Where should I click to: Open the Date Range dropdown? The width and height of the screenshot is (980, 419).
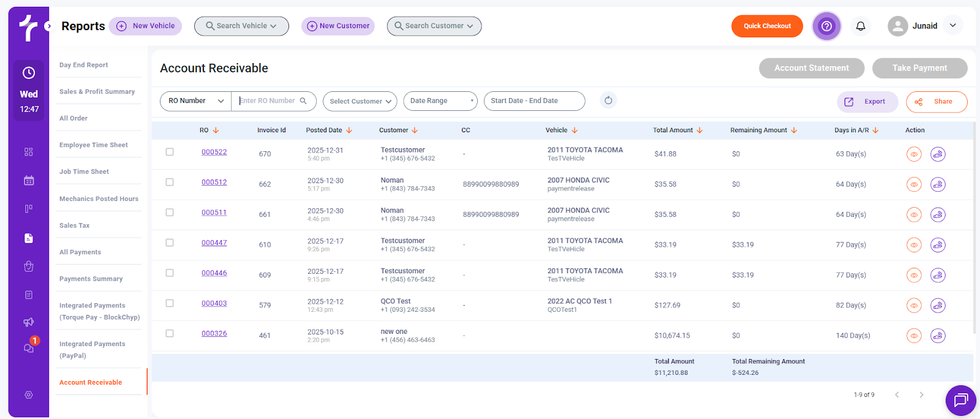point(440,101)
